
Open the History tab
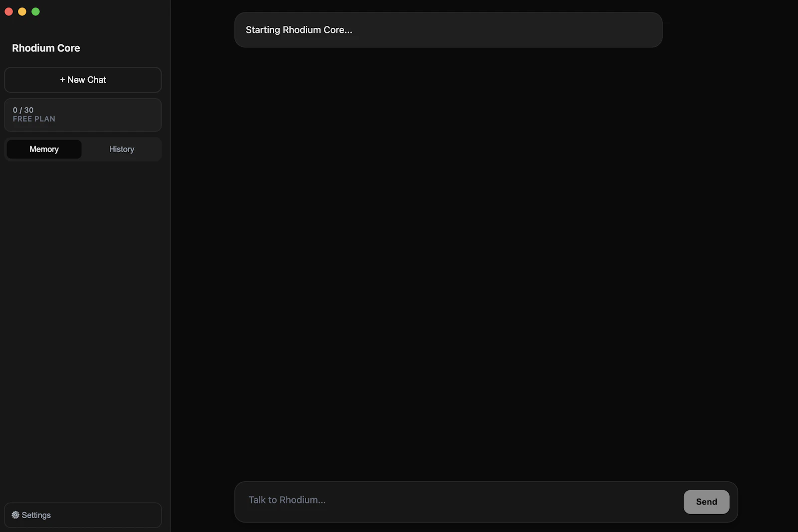tap(122, 149)
